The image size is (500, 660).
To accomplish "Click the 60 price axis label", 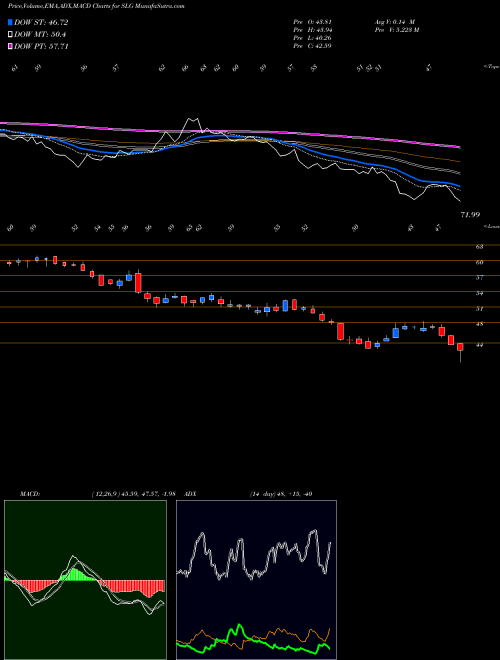I will [x=479, y=262].
